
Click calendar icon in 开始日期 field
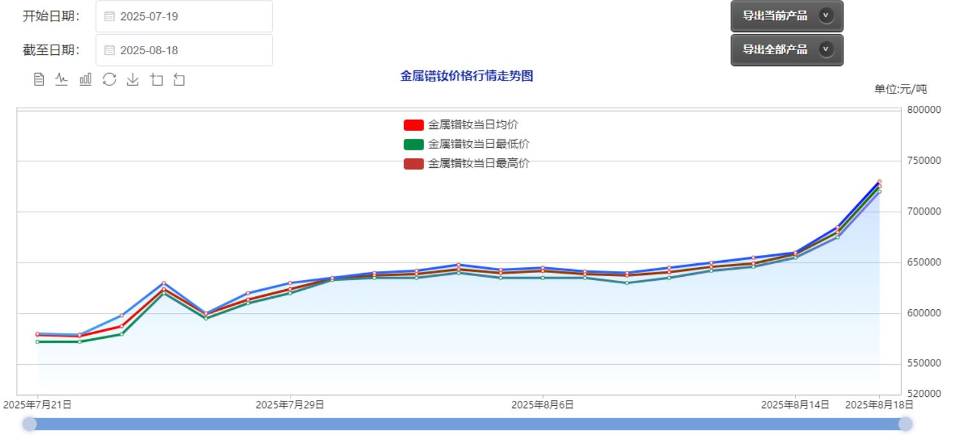109,17
